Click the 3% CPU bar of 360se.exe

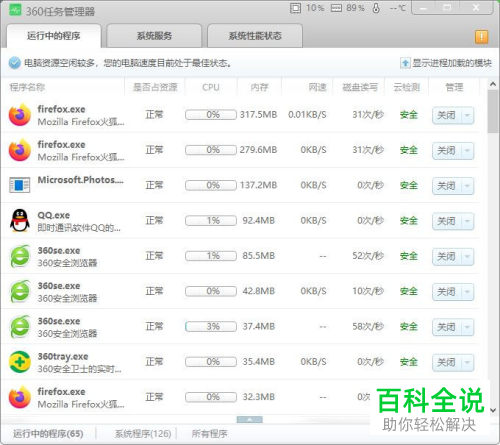[x=211, y=326]
